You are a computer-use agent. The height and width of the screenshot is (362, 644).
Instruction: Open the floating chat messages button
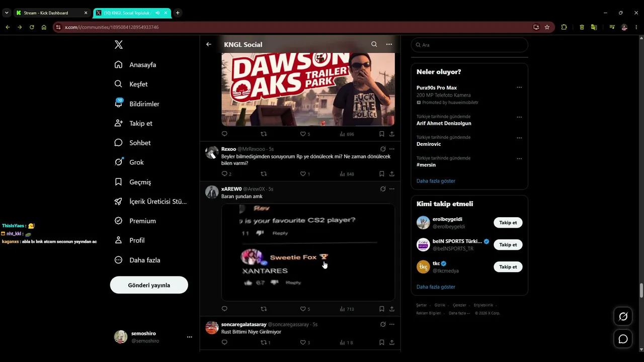point(623,339)
